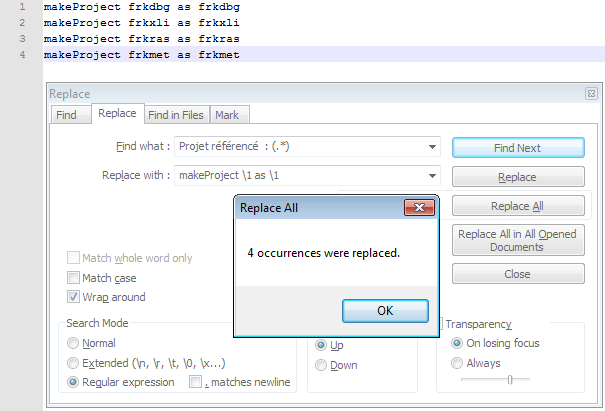Click line 4 text 'makeProject frkmet as frkmet'
Image resolution: width=605 pixels, height=411 pixels.
point(142,55)
